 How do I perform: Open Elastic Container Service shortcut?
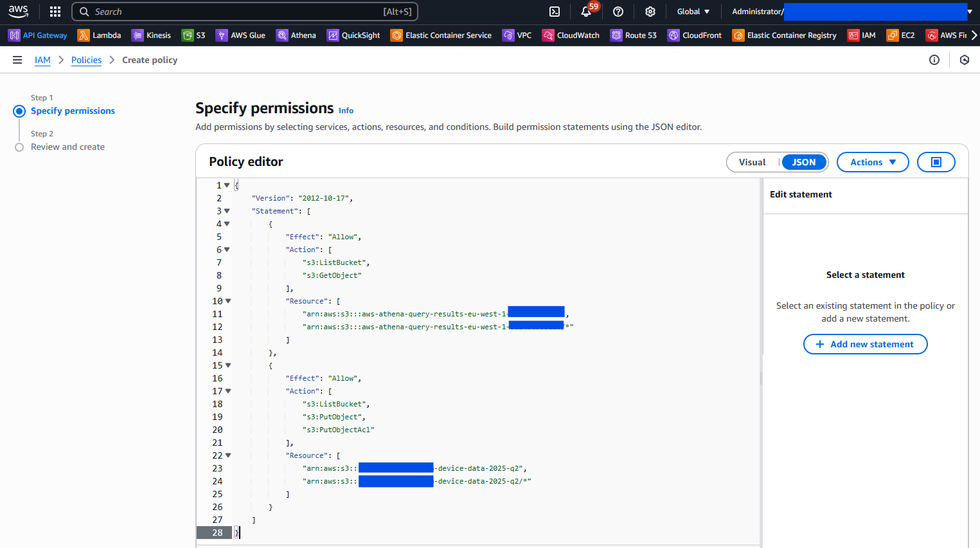[x=441, y=35]
